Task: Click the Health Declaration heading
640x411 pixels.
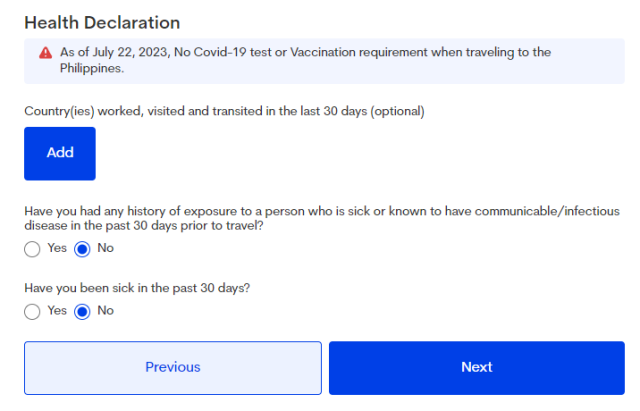Action: 102,22
